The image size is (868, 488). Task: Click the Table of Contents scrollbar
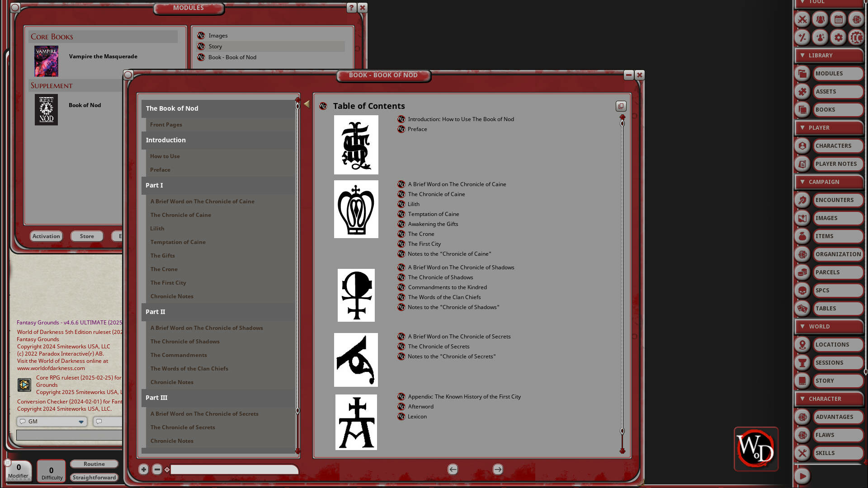623,271
